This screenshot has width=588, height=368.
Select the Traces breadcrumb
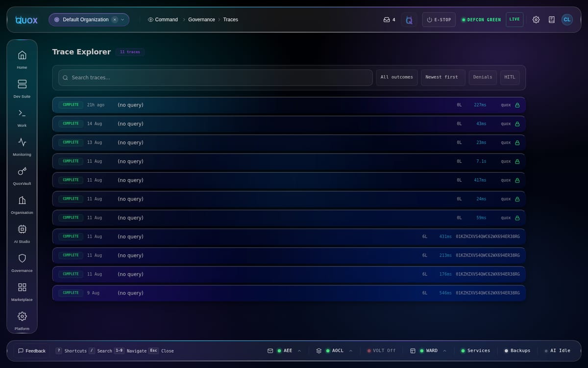(230, 20)
